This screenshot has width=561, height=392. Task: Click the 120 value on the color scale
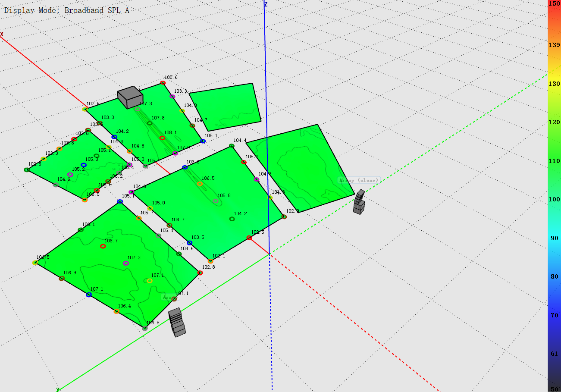click(x=554, y=122)
